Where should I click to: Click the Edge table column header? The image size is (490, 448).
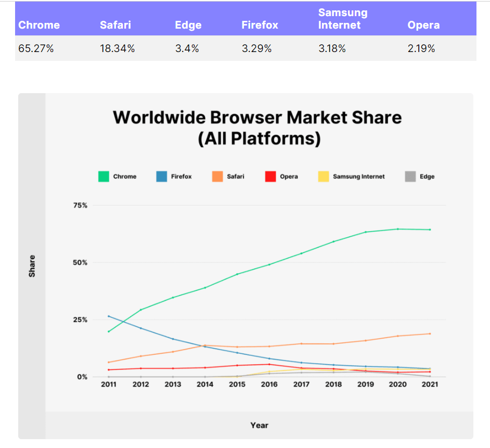click(188, 25)
